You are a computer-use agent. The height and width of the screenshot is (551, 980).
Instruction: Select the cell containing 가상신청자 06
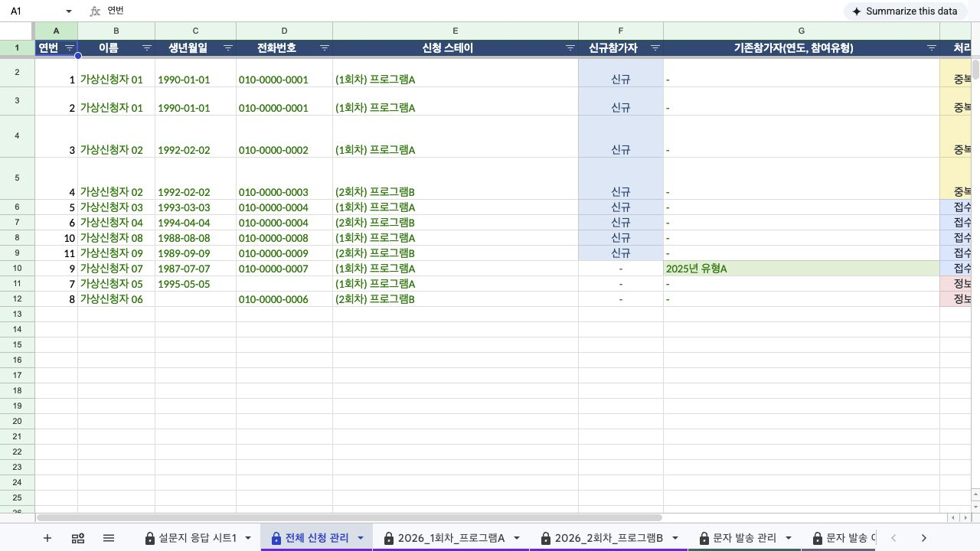point(116,299)
